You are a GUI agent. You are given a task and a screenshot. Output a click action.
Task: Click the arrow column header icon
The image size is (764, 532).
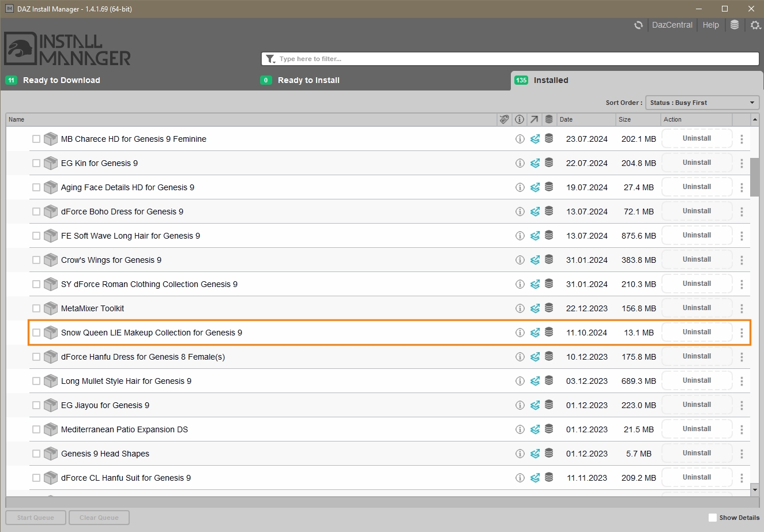535,119
